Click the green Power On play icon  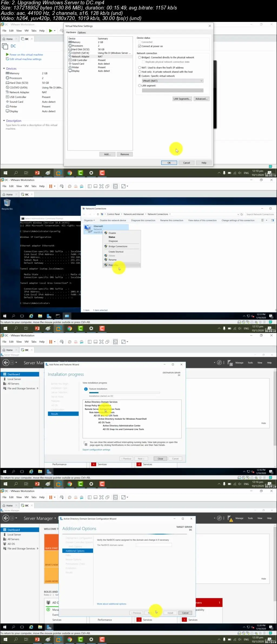click(51, 31)
